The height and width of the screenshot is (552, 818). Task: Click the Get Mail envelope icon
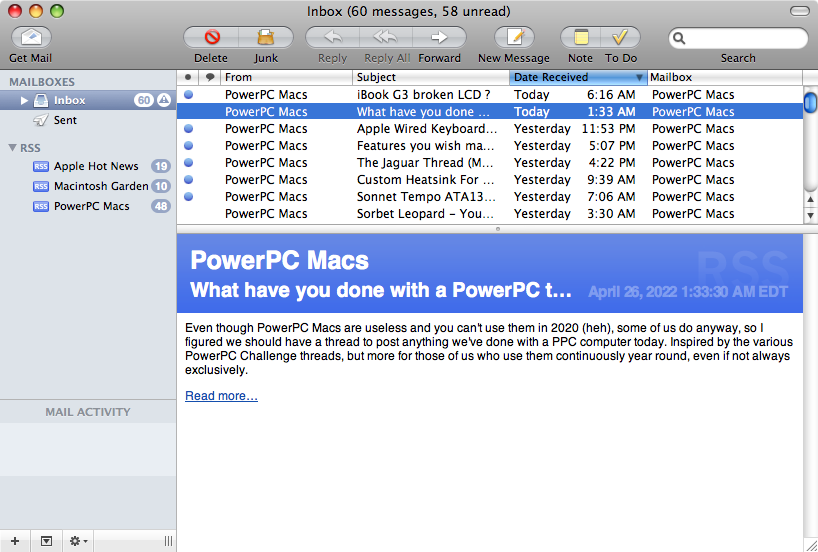pos(31,38)
